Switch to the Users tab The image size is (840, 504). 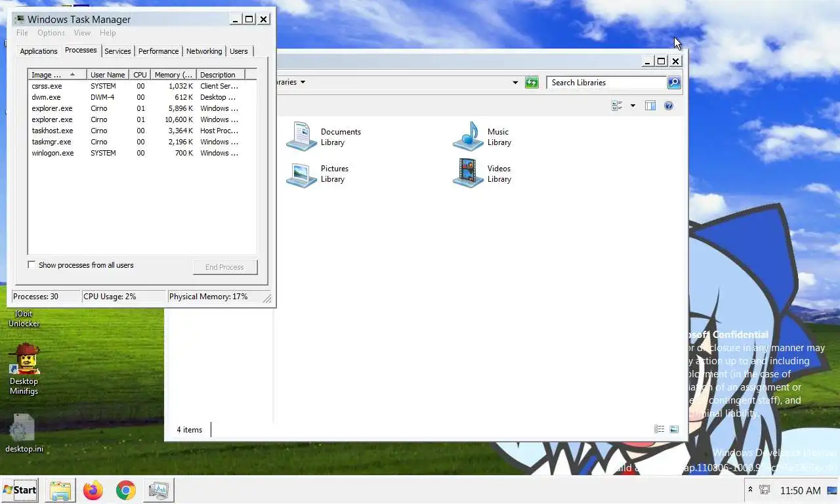coord(239,51)
